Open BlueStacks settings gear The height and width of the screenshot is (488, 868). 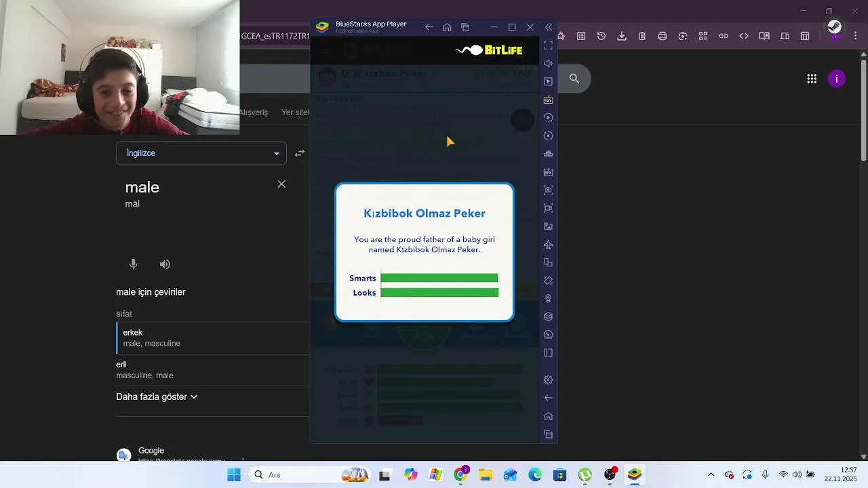tap(549, 380)
